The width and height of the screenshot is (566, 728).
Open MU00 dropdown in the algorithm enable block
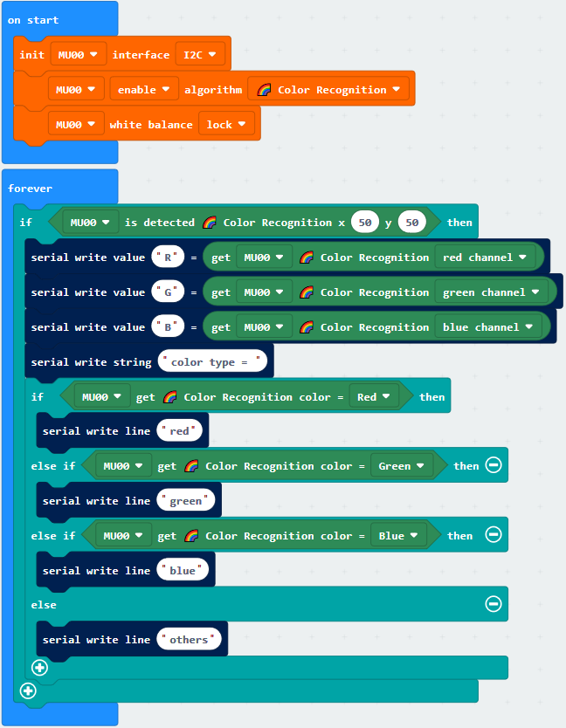point(76,90)
